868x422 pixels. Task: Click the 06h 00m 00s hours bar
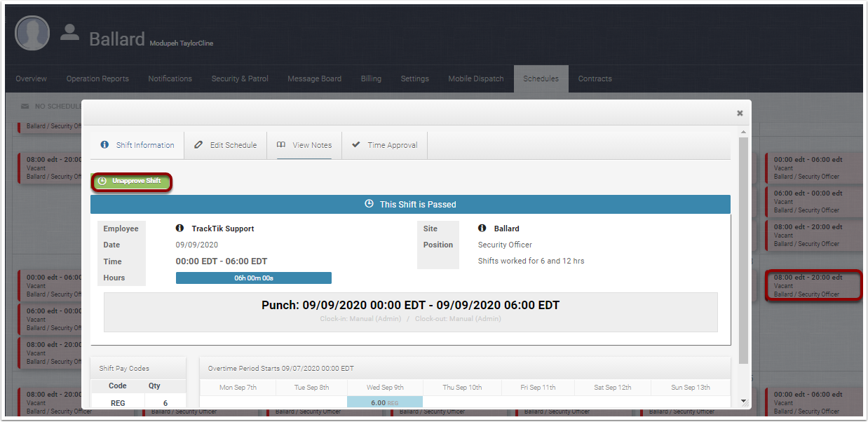pyautogui.click(x=254, y=278)
